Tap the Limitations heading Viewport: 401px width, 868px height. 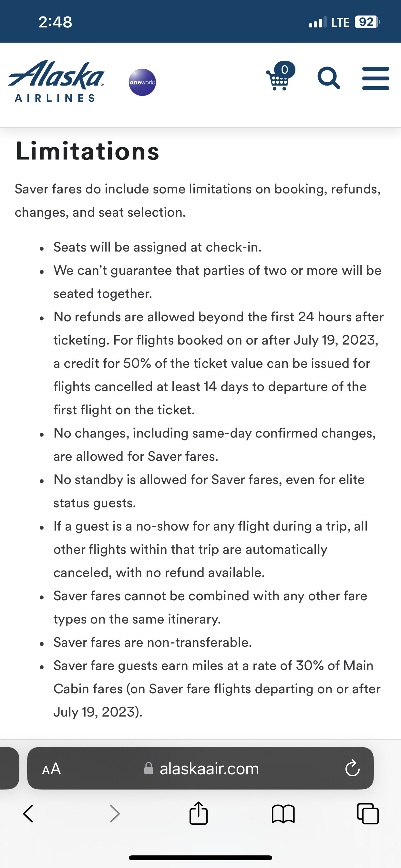click(87, 151)
